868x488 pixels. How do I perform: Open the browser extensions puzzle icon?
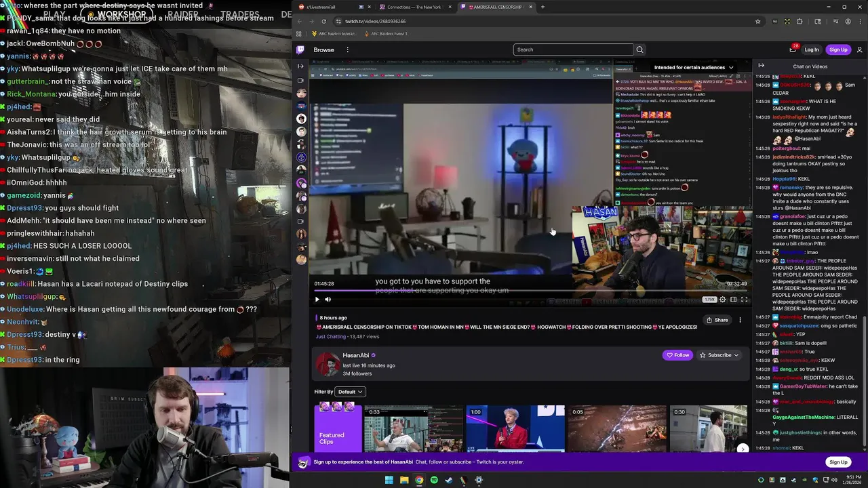click(x=800, y=21)
